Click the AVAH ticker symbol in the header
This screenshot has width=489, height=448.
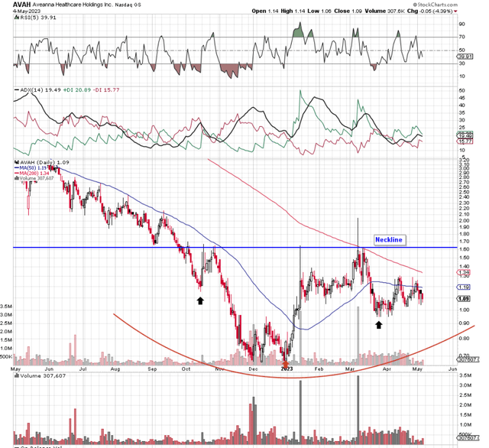[22, 5]
